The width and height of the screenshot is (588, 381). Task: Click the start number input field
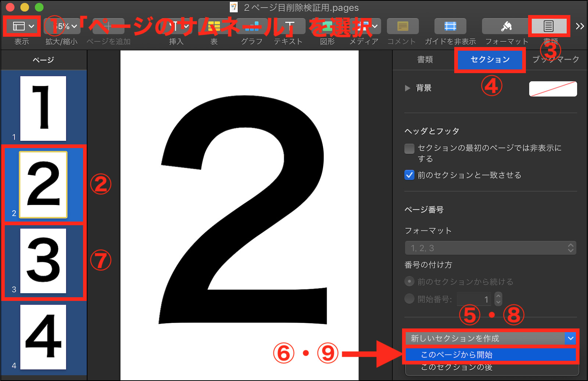tap(475, 299)
